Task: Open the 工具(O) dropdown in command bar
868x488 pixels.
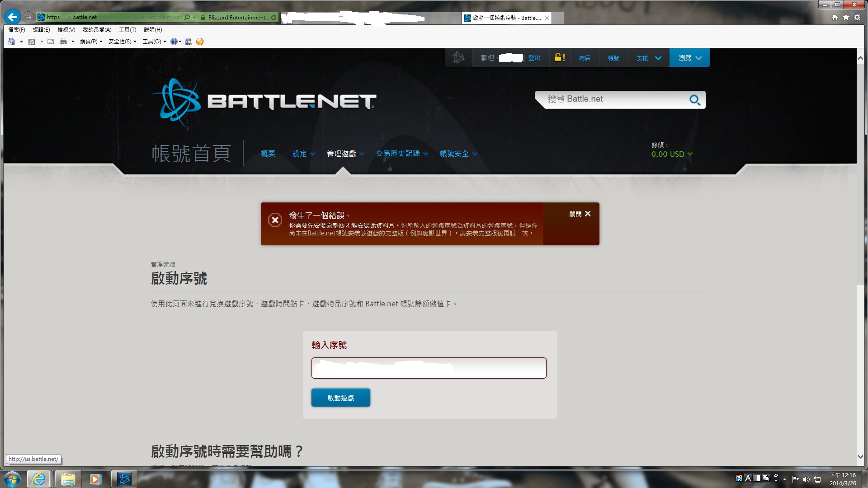Action: pyautogui.click(x=155, y=42)
